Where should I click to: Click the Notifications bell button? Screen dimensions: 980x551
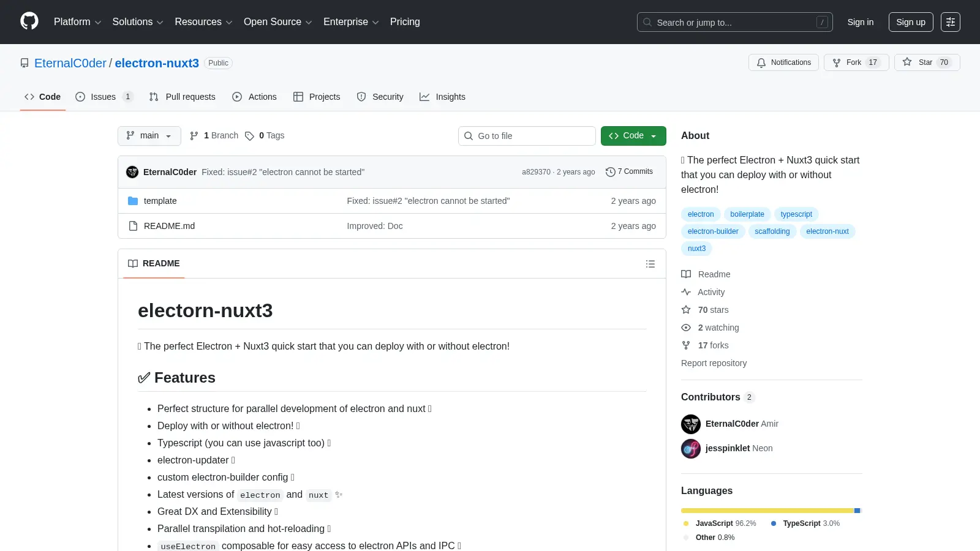click(x=783, y=62)
